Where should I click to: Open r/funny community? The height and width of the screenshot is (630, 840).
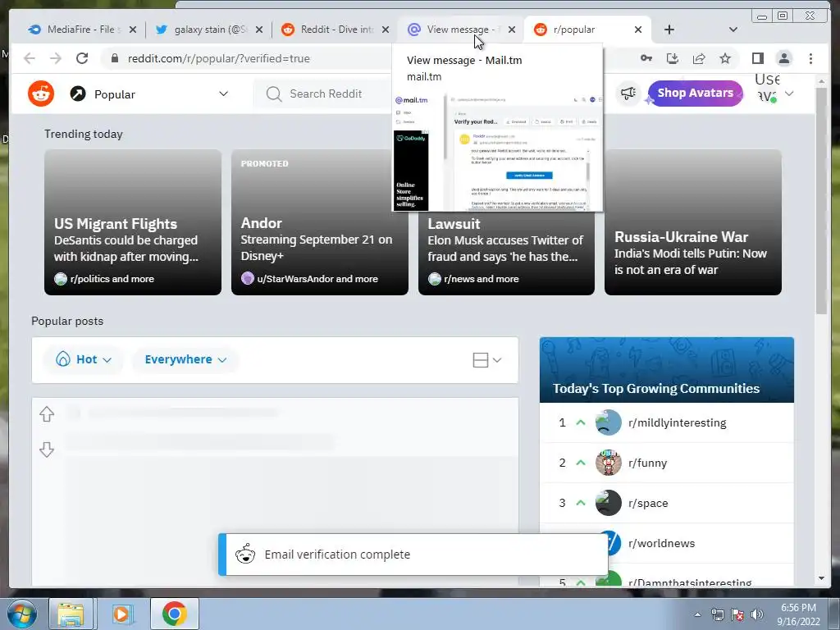click(647, 463)
